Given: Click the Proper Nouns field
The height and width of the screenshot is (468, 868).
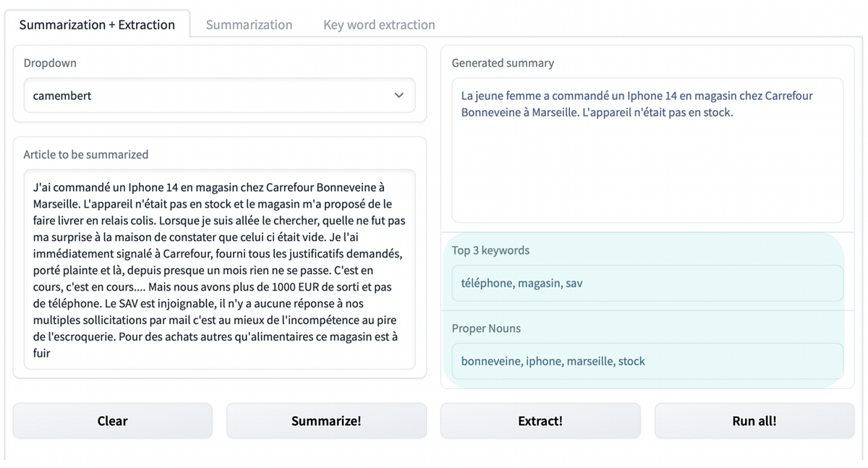Looking at the screenshot, I should (x=646, y=361).
